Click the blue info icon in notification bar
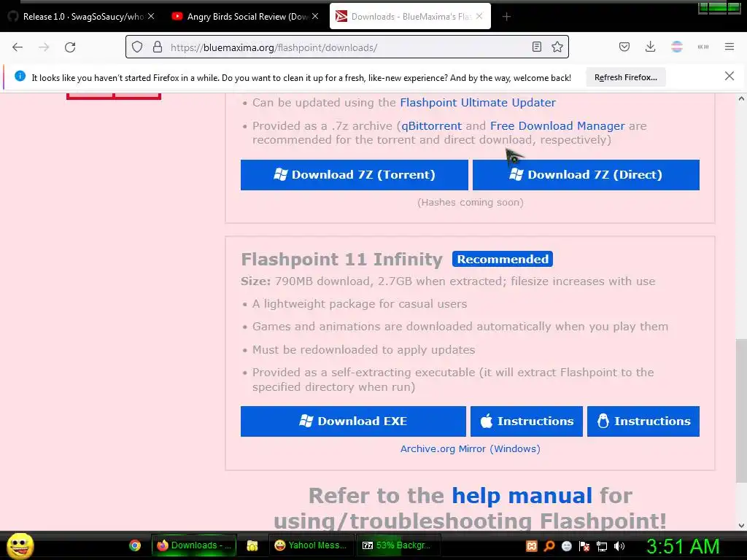The width and height of the screenshot is (747, 560). pyautogui.click(x=20, y=76)
